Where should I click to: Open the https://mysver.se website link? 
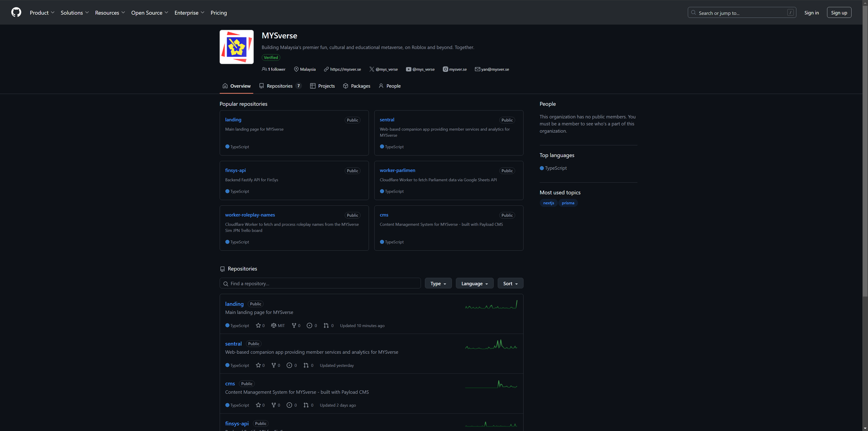345,69
